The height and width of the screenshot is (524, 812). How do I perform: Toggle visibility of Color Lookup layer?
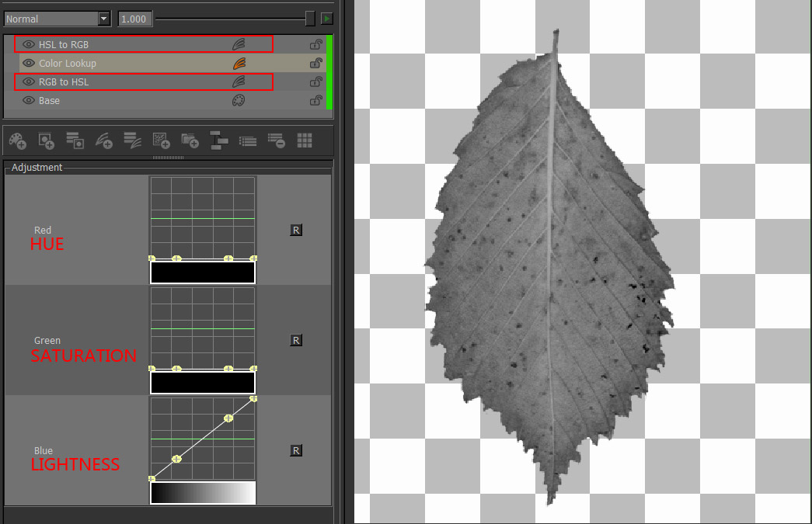click(x=29, y=64)
